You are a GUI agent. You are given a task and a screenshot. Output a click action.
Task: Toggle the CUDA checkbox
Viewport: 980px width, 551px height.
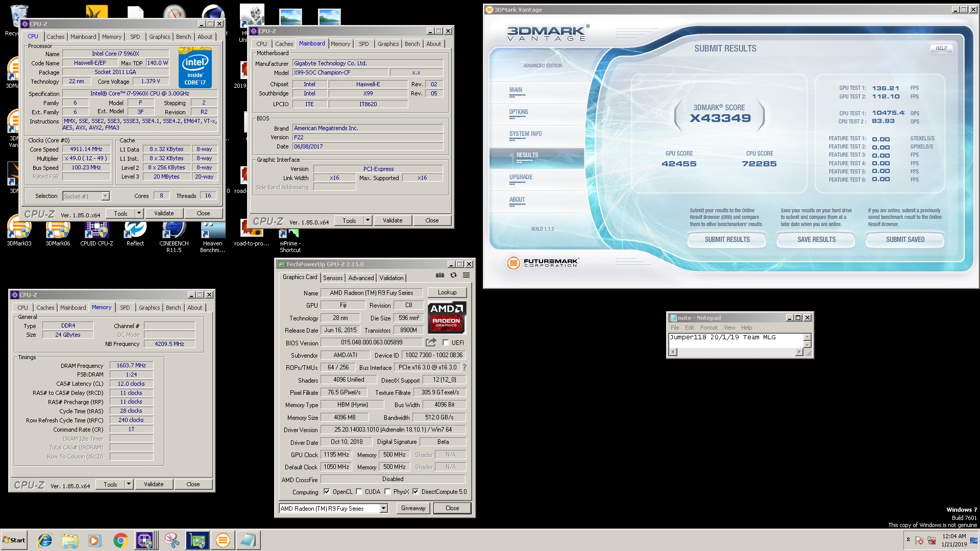pyautogui.click(x=359, y=492)
